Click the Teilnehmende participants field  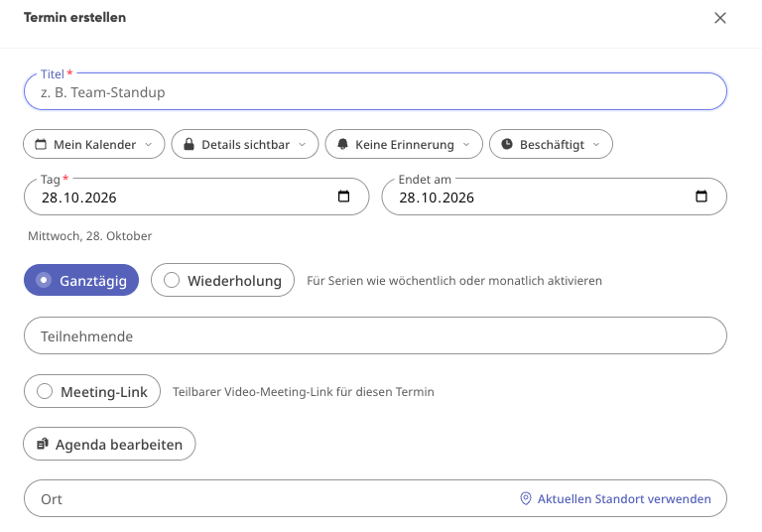tap(375, 336)
